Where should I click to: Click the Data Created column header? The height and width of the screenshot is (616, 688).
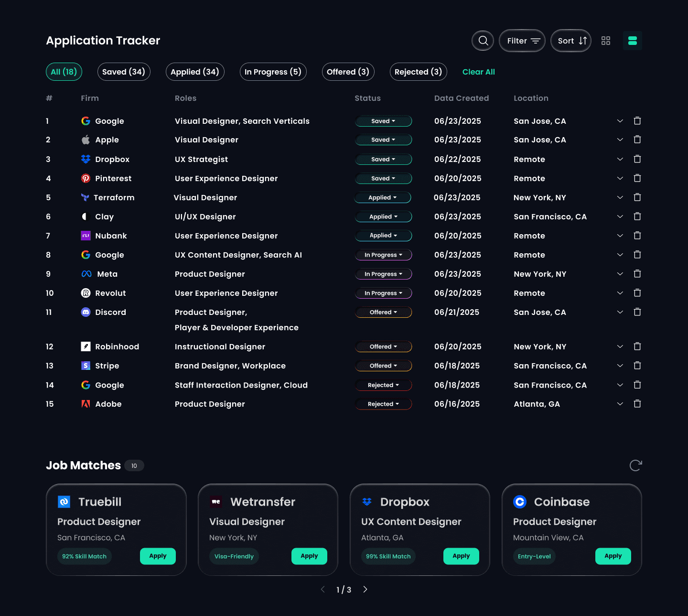click(462, 98)
